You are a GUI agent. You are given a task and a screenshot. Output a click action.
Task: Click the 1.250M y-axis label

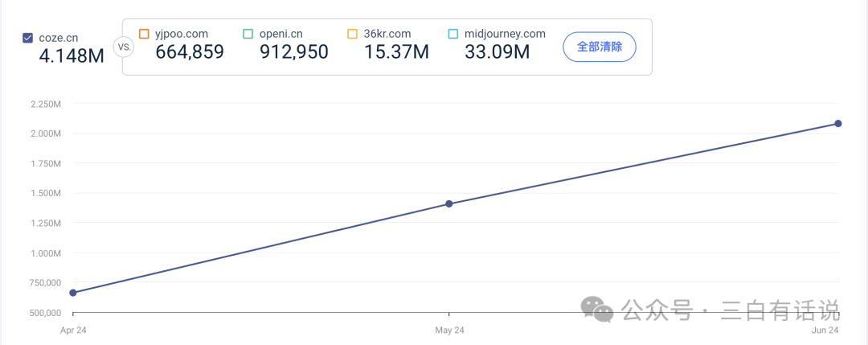[45, 224]
